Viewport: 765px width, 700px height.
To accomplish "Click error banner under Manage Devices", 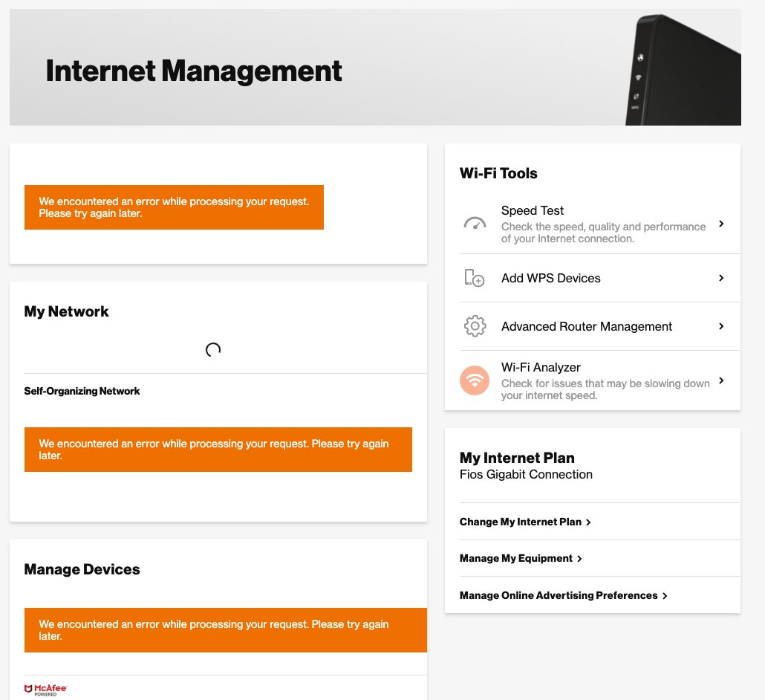I will click(225, 630).
